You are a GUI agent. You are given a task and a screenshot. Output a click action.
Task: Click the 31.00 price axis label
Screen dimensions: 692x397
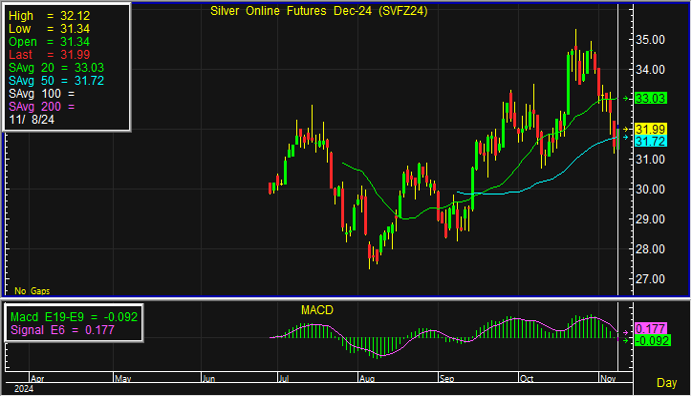point(650,159)
